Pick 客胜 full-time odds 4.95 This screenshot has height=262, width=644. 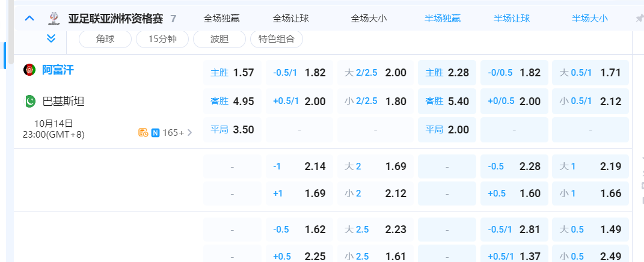coord(232,101)
